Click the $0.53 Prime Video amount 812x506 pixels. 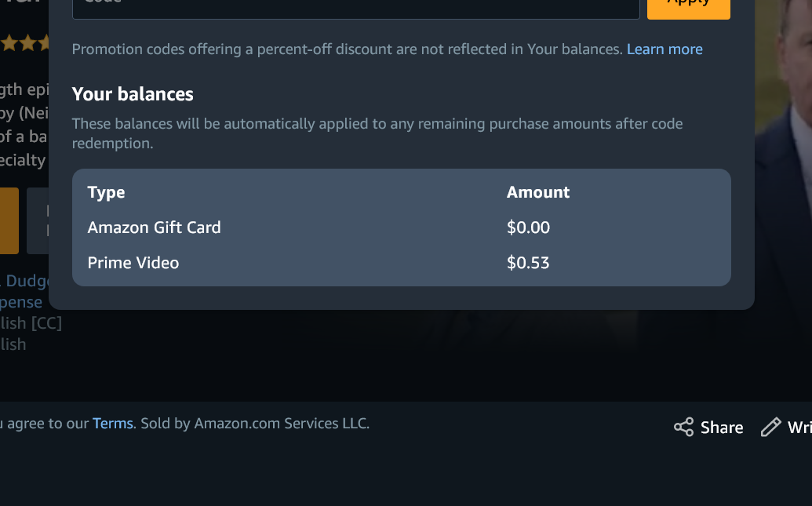pyautogui.click(x=528, y=263)
